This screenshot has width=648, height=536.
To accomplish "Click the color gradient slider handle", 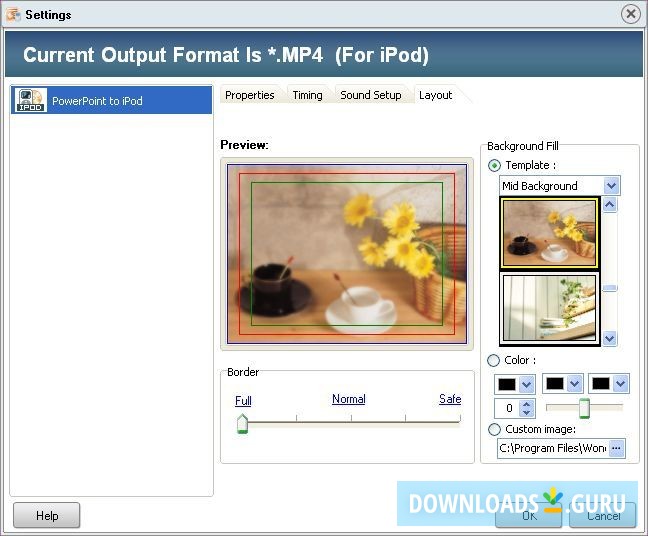I will point(584,408).
